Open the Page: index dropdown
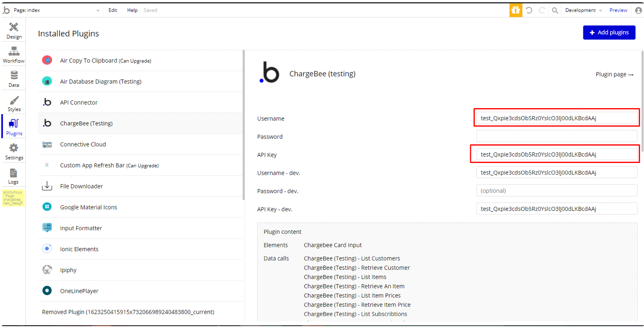 [57, 10]
